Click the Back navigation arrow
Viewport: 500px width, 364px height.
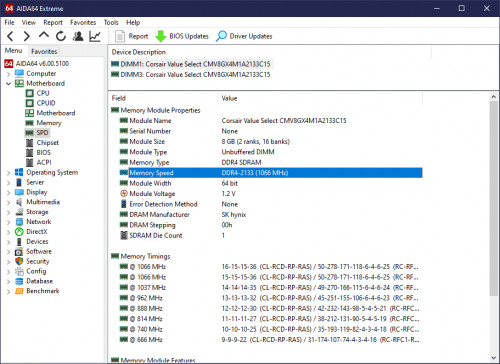[x=10, y=36]
